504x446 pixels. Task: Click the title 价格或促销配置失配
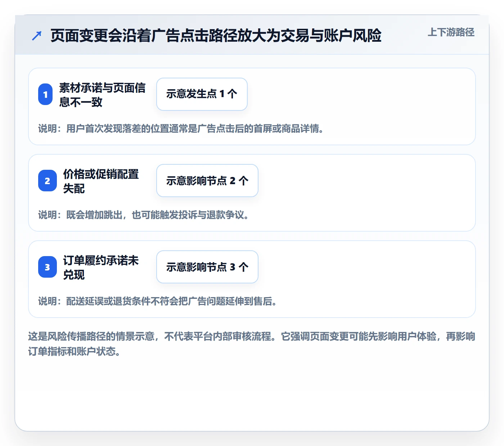point(101,181)
